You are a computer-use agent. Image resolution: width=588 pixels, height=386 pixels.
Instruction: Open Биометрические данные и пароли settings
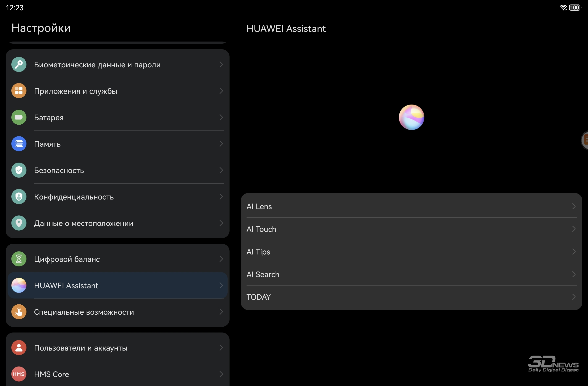pyautogui.click(x=118, y=64)
